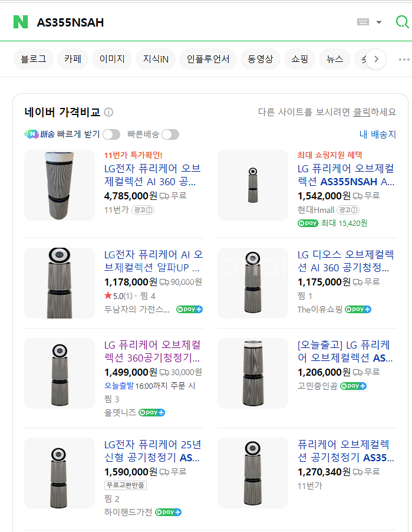This screenshot has height=532, width=412.
Task: Open the 내 배송지 link
Action: [377, 134]
